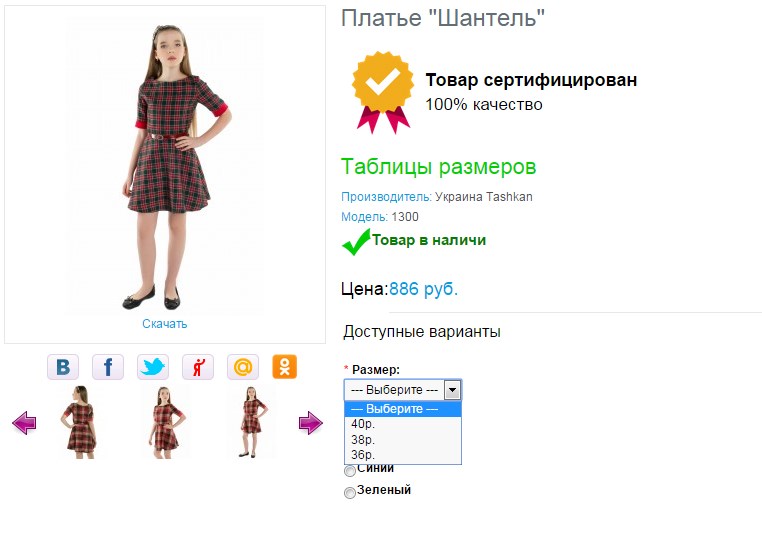Open the Таблицы размеров link
The image size is (762, 546).
(x=438, y=167)
